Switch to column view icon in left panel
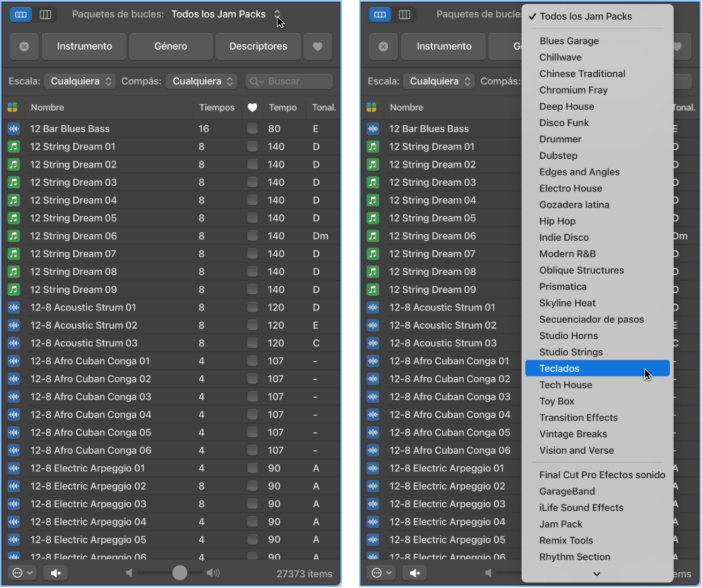The width and height of the screenshot is (702, 588). (46, 14)
